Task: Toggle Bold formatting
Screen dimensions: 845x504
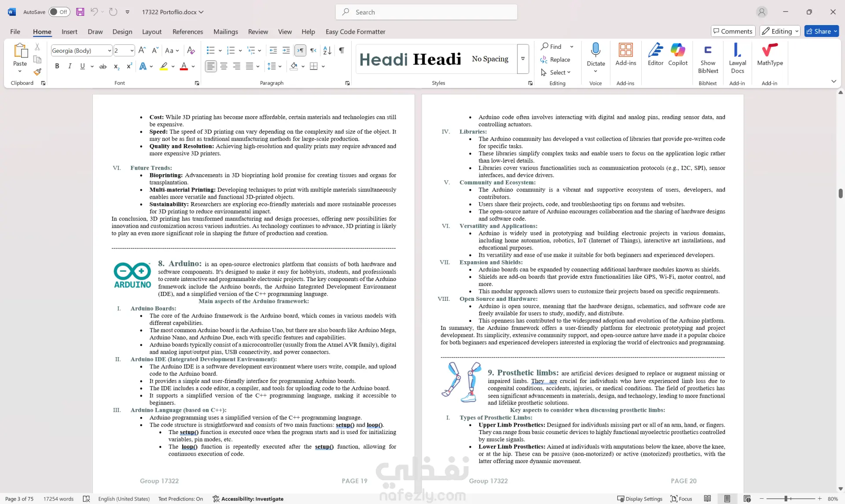Action: (x=57, y=66)
